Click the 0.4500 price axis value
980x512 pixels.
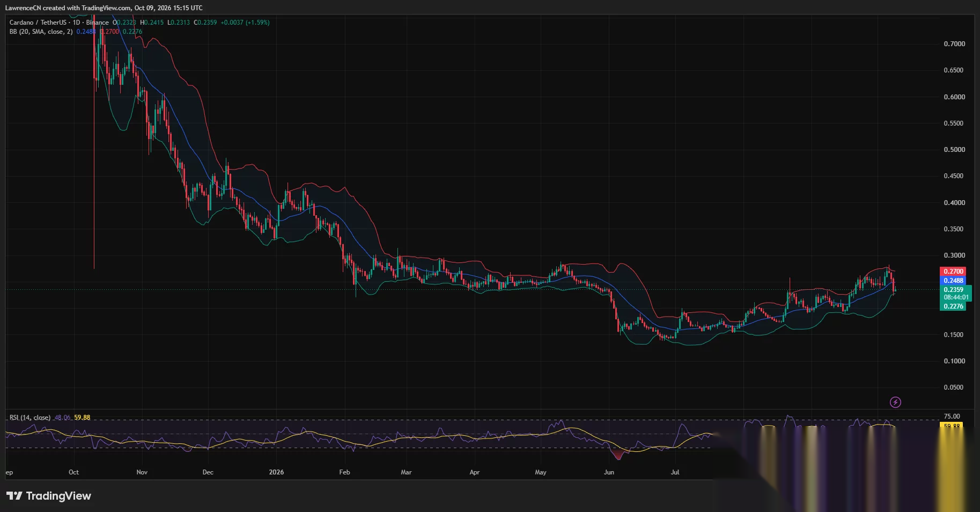[954, 176]
